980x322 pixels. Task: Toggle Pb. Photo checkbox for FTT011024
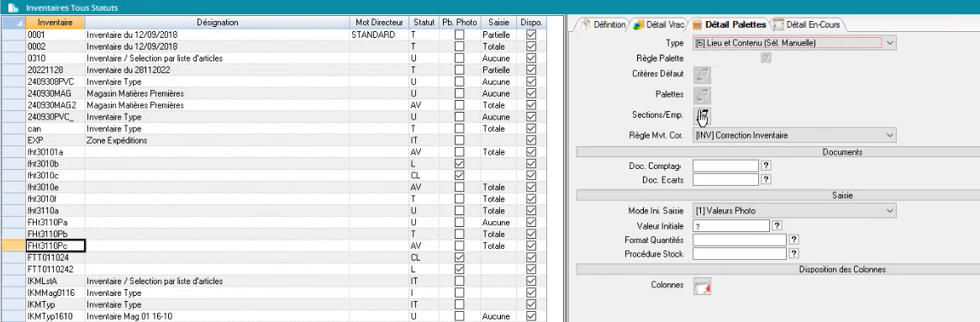click(x=460, y=257)
